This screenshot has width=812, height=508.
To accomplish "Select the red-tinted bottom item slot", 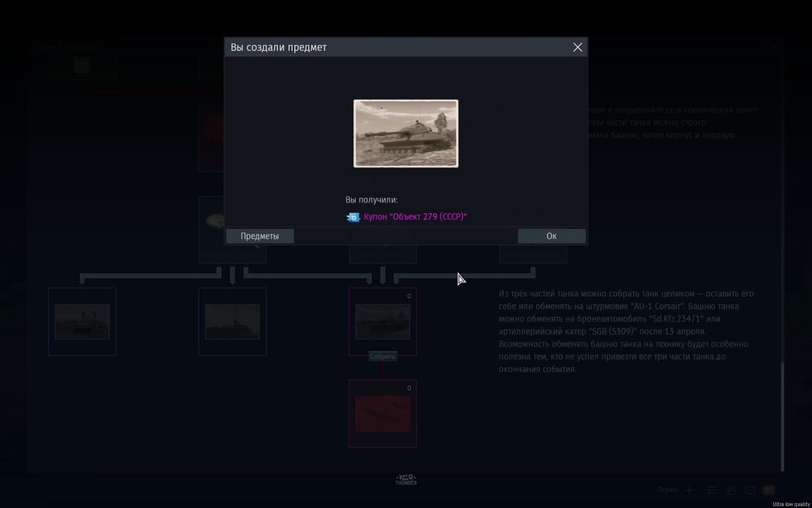I will tap(383, 413).
